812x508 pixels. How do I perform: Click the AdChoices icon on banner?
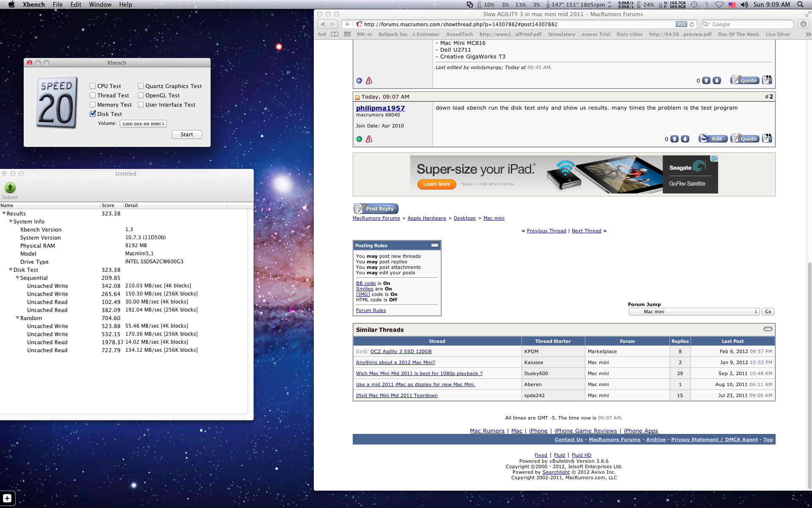coord(714,158)
